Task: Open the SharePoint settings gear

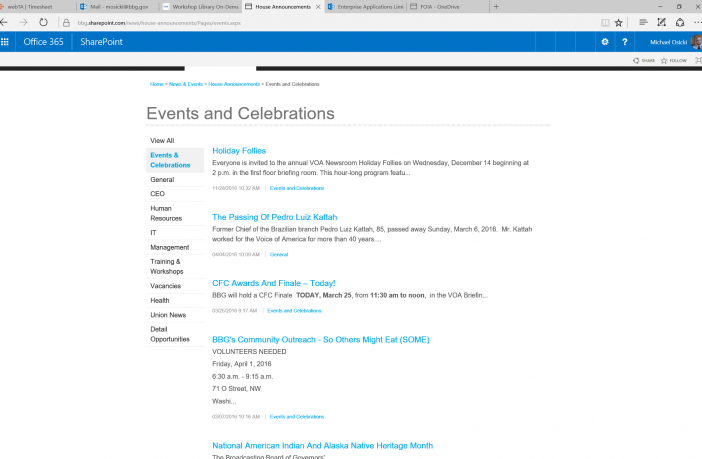Action: pos(605,42)
